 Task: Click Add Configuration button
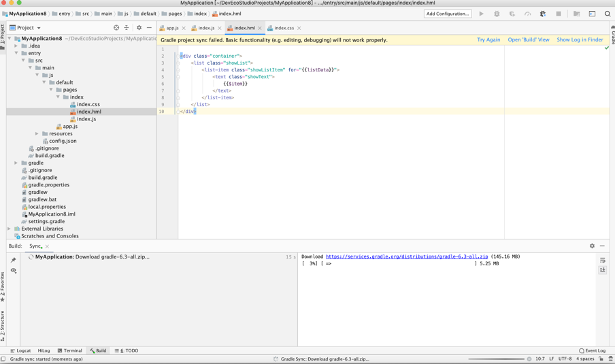tap(448, 14)
